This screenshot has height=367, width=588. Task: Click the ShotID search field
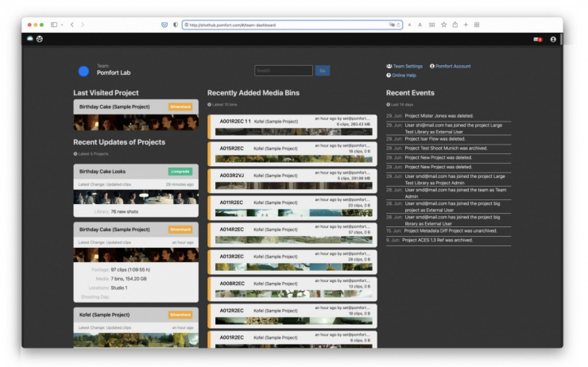click(284, 71)
